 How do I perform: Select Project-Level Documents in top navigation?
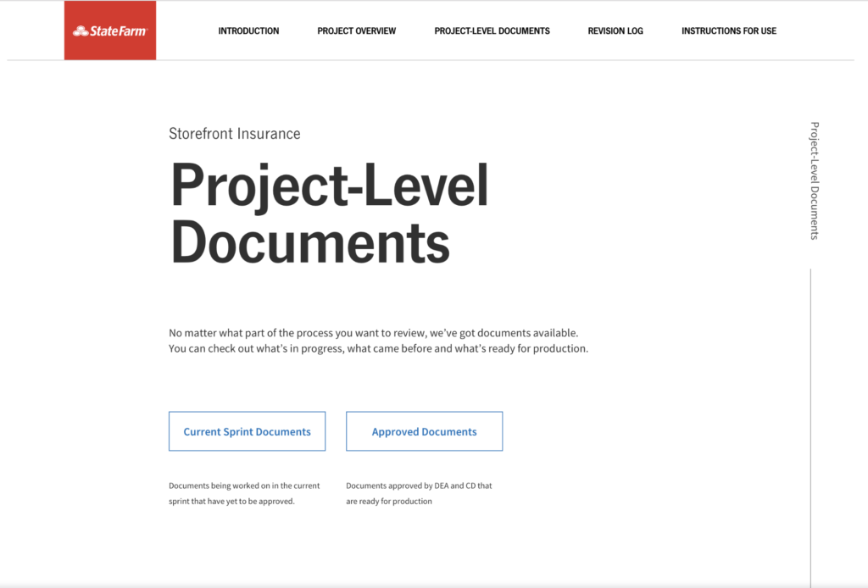click(x=492, y=31)
